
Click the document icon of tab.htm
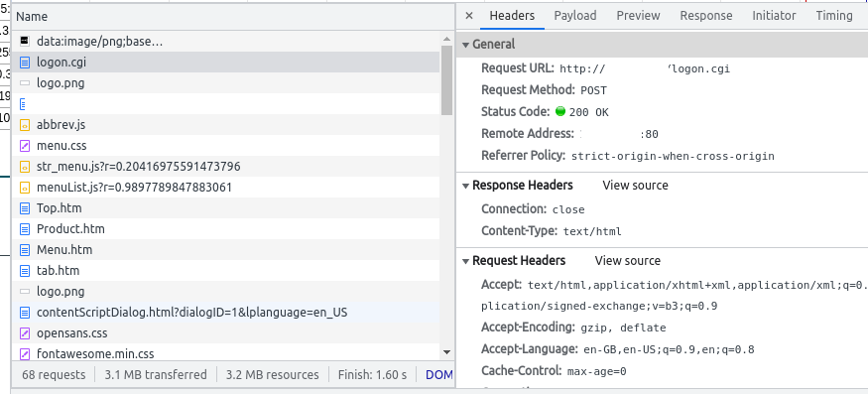tap(25, 270)
